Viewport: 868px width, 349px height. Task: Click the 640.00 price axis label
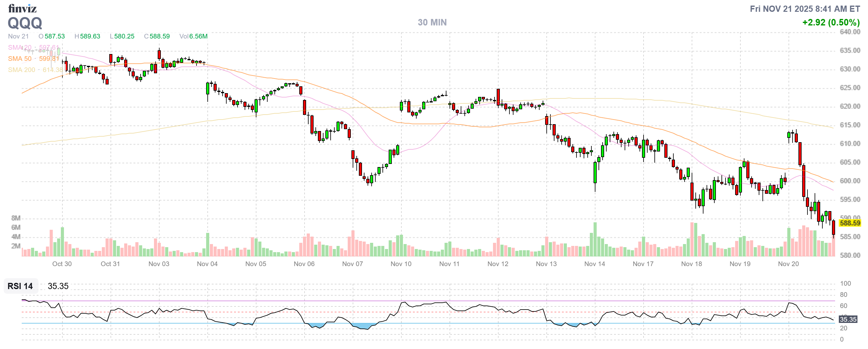click(850, 32)
